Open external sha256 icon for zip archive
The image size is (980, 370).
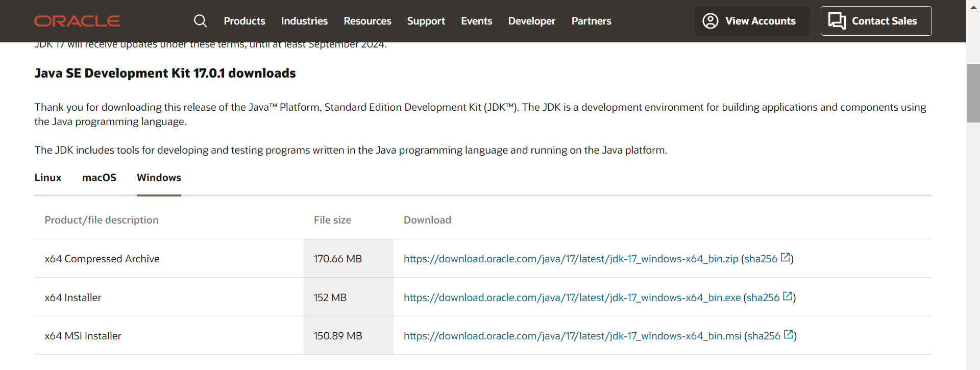click(x=786, y=257)
